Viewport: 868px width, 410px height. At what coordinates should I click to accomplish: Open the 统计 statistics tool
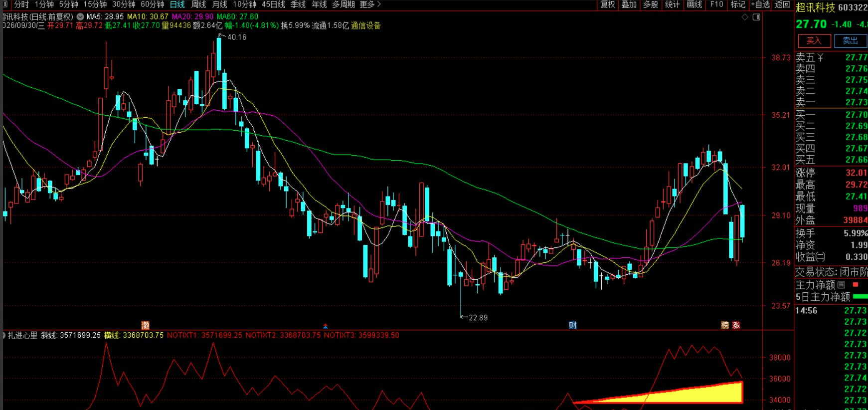click(673, 4)
